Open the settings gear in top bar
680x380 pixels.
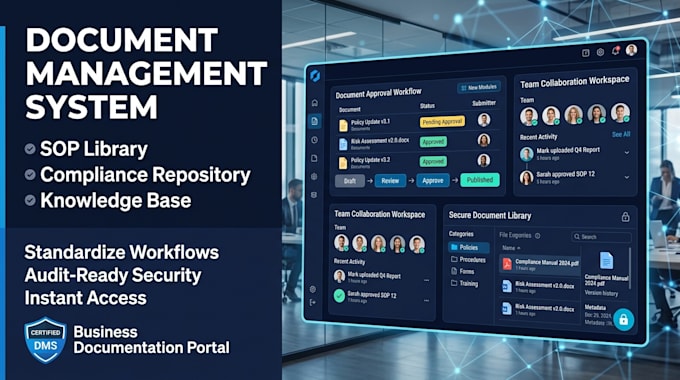(x=600, y=52)
